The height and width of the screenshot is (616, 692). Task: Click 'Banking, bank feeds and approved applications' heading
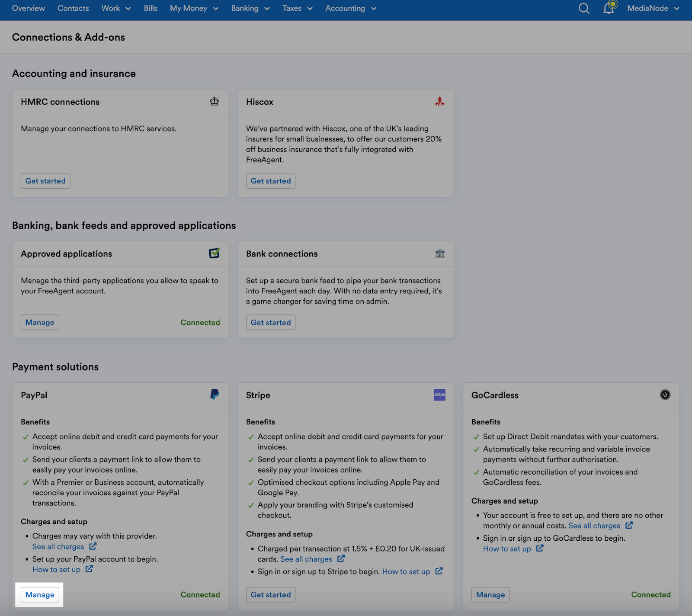click(124, 225)
